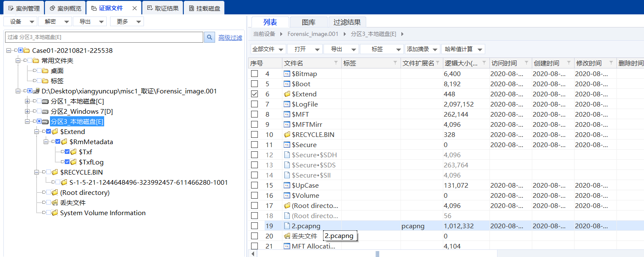Check the System Volume Information tree checkbox
This screenshot has width=644, height=257.
tap(49, 213)
